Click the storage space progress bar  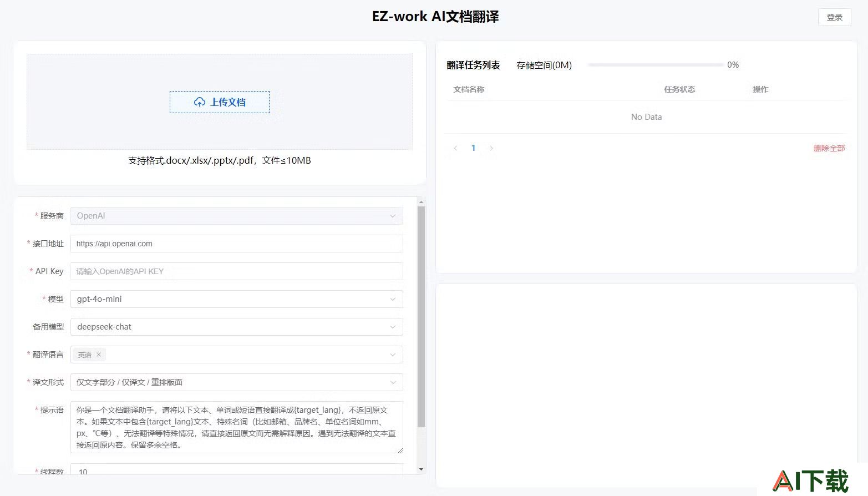(x=655, y=65)
